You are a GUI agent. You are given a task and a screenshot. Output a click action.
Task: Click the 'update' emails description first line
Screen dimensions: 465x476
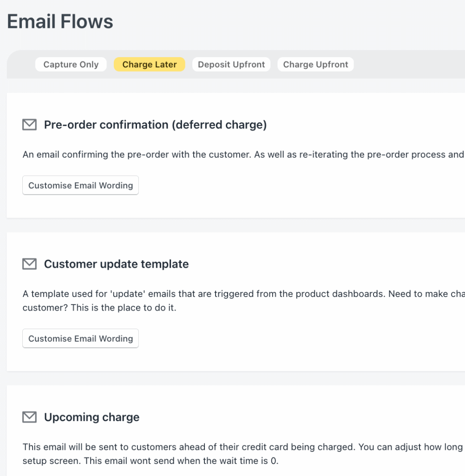(232, 294)
